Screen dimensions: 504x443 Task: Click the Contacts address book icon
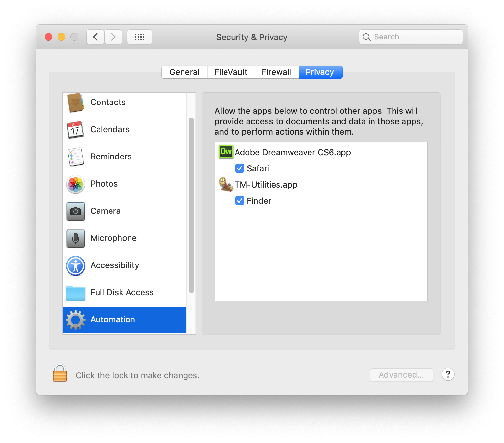[76, 103]
